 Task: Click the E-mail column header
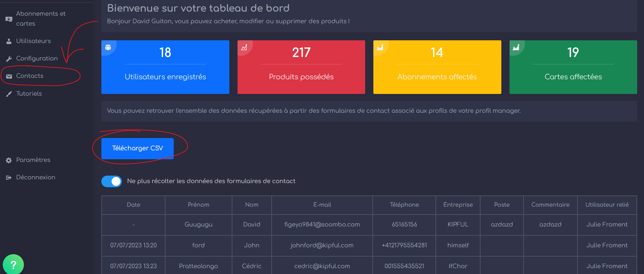(322, 205)
